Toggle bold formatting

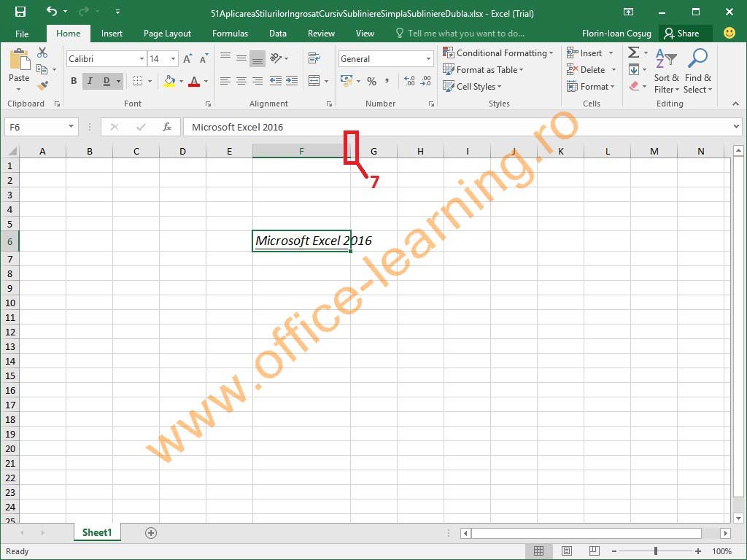(74, 81)
